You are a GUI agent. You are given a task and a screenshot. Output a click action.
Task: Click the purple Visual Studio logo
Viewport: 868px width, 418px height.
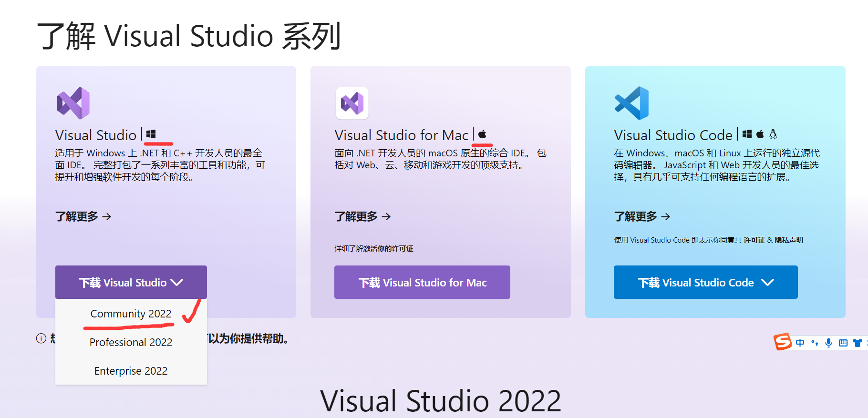pos(73,103)
